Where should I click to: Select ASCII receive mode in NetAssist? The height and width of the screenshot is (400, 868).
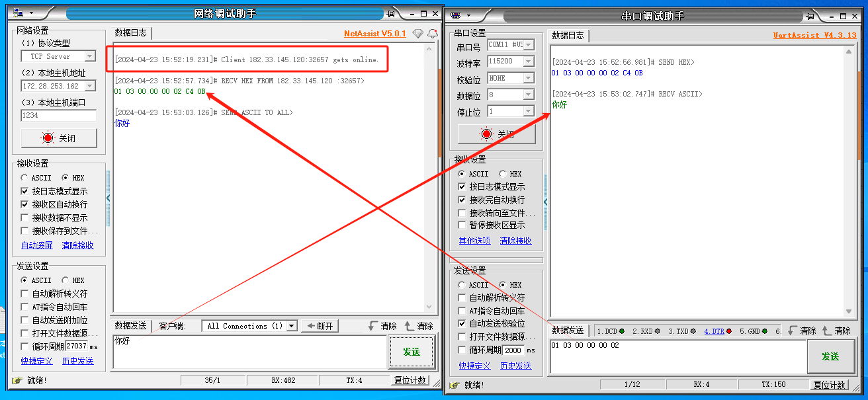(24, 178)
